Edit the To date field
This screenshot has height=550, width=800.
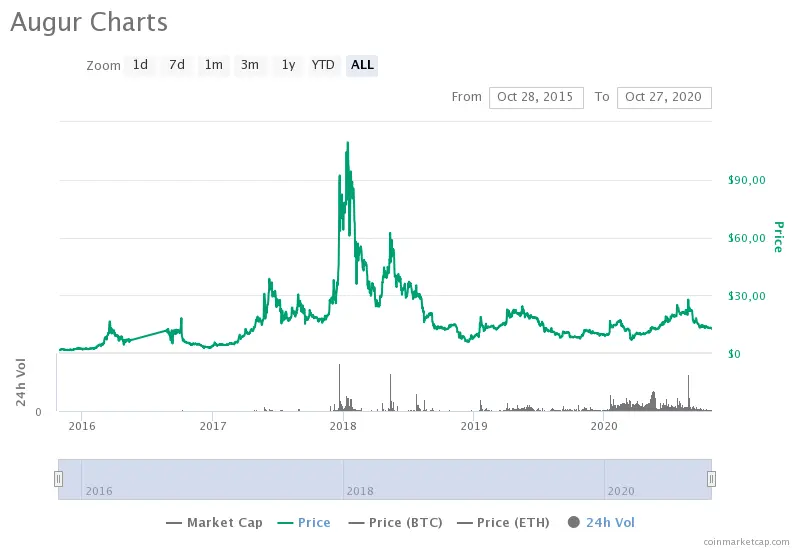(x=664, y=97)
